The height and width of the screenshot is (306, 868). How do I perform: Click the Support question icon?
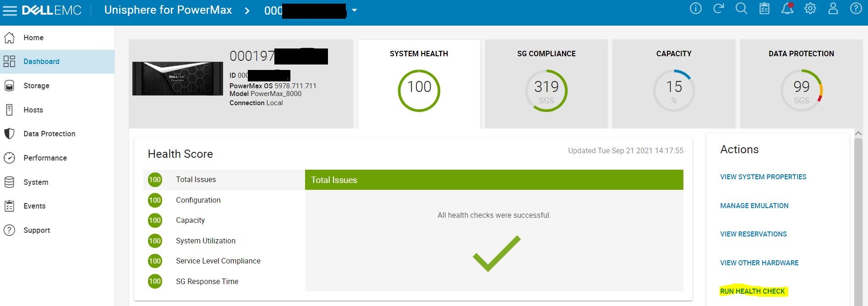pos(10,230)
